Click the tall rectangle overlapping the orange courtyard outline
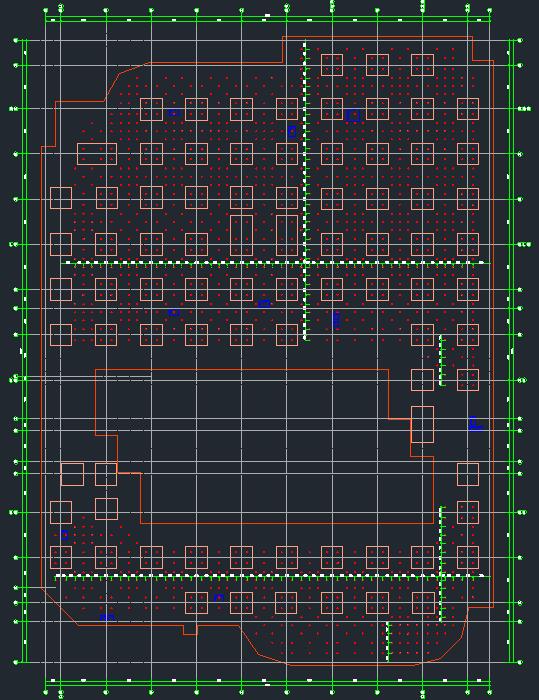539x700 pixels. 422,425
